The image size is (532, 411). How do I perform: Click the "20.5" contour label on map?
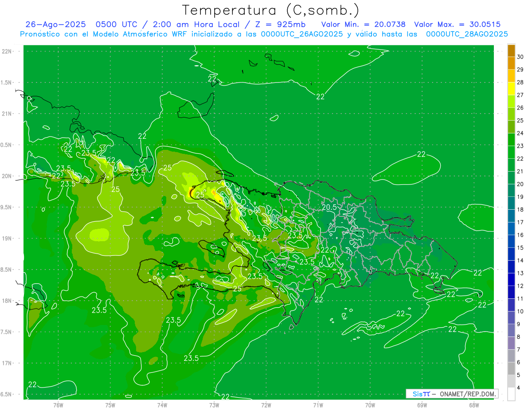pos(329,207)
